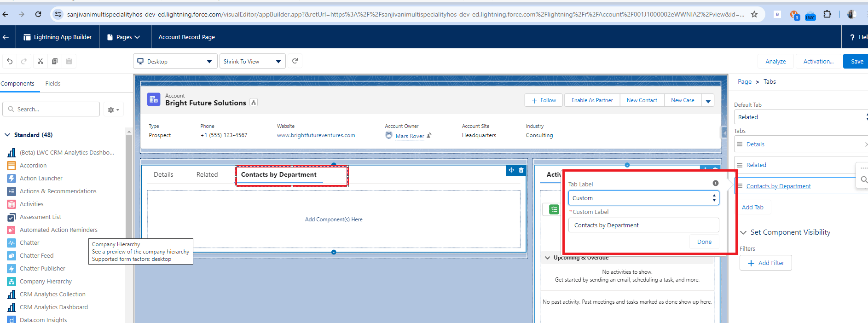This screenshot has width=868, height=323.
Task: Bookmark this page with the star icon
Action: pos(754,14)
